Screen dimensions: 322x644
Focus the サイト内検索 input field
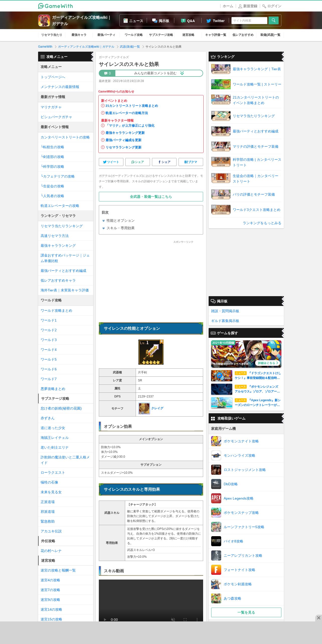point(250,21)
